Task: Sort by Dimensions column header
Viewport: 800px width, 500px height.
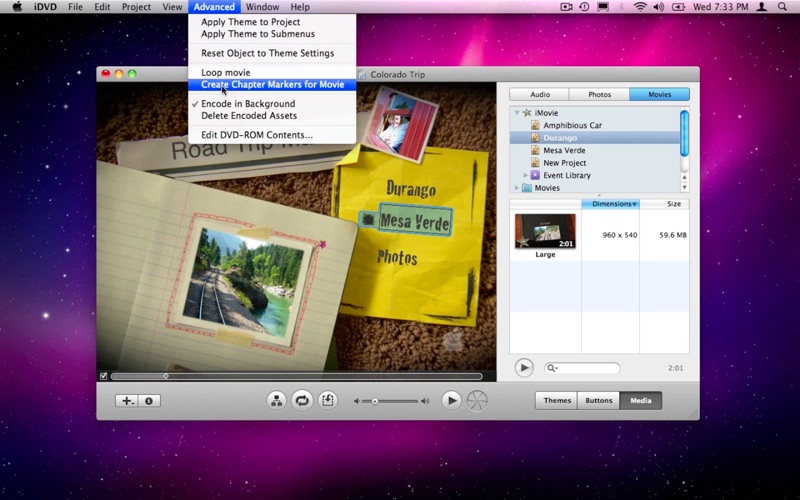Action: coord(610,204)
